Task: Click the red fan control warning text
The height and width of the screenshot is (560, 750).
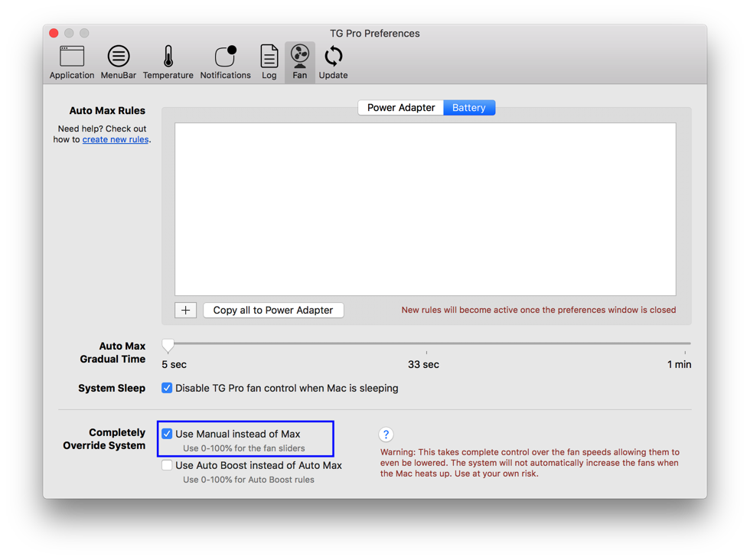Action: [530, 463]
